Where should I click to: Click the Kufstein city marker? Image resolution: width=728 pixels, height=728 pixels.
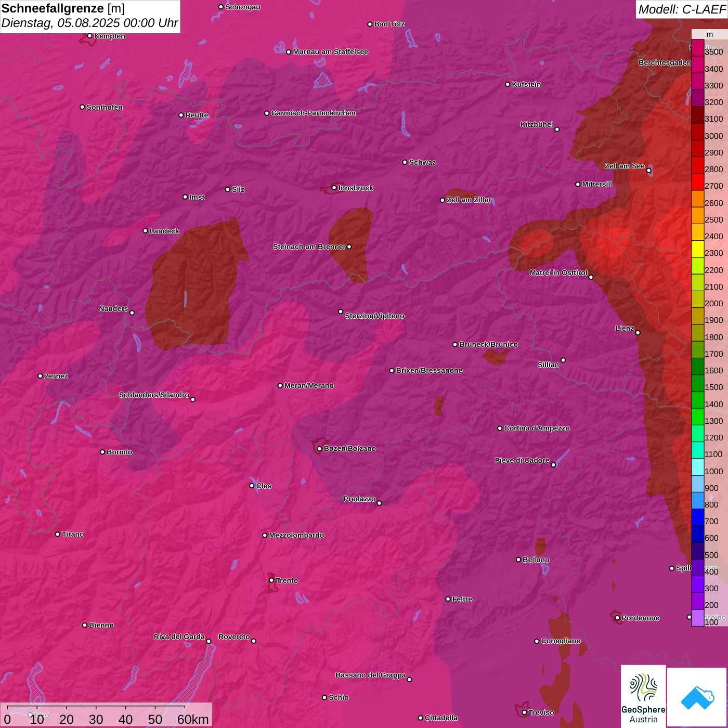[x=508, y=84]
